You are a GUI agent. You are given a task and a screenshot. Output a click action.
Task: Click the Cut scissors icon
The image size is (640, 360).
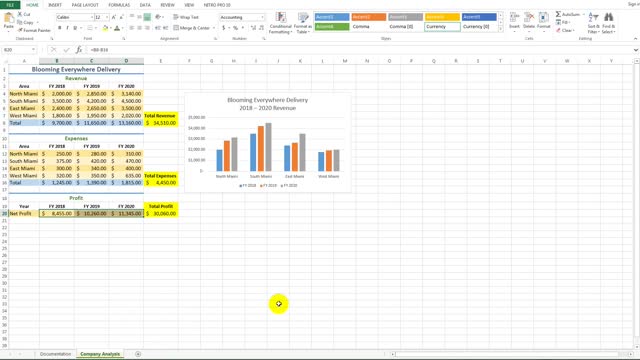(x=20, y=14)
